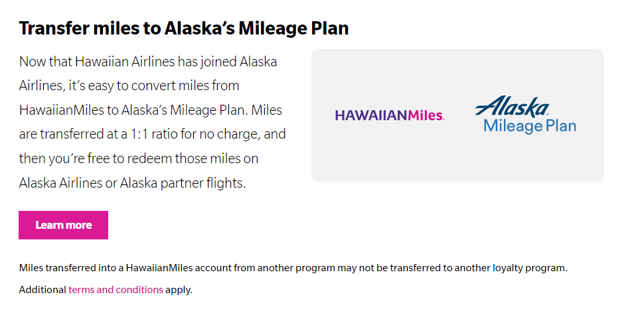
Task: Click the pink Miles part of HawaiianMiles logo
Action: pyautogui.click(x=426, y=115)
